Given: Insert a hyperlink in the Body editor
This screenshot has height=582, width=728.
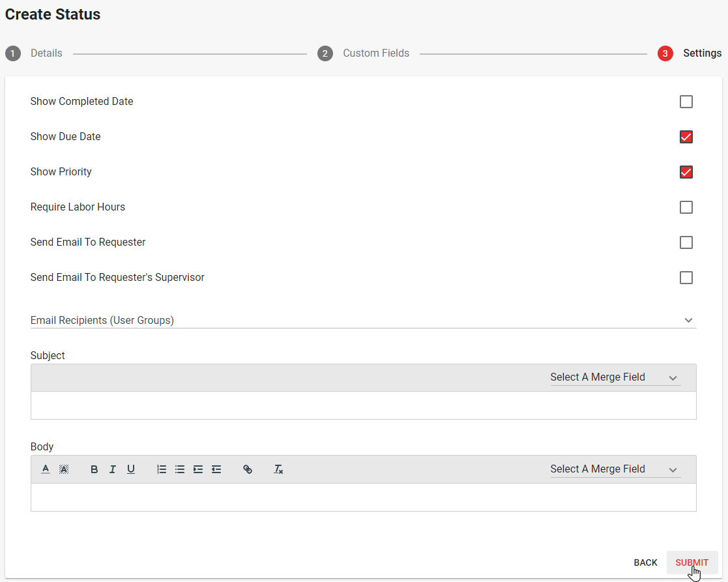Looking at the screenshot, I should pyautogui.click(x=248, y=469).
